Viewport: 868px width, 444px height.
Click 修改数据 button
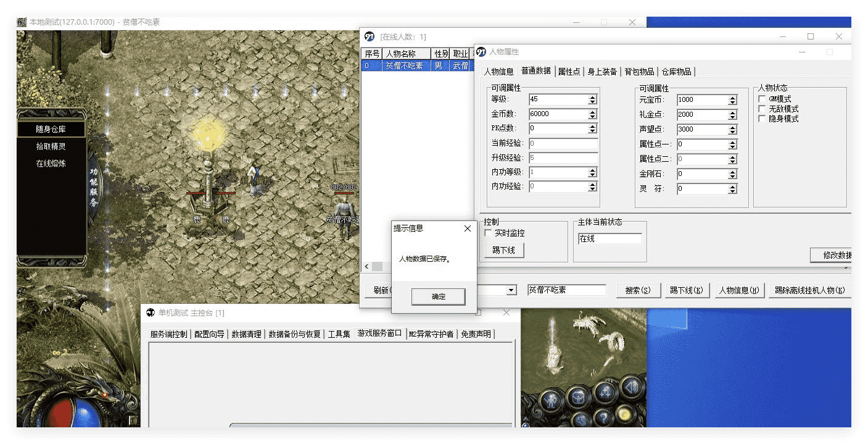(x=831, y=255)
